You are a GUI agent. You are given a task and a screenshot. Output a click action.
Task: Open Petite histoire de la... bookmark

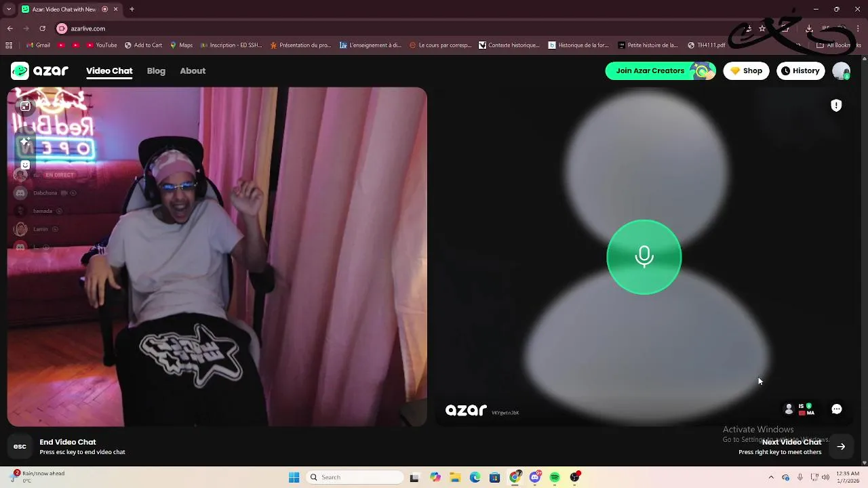tap(648, 45)
